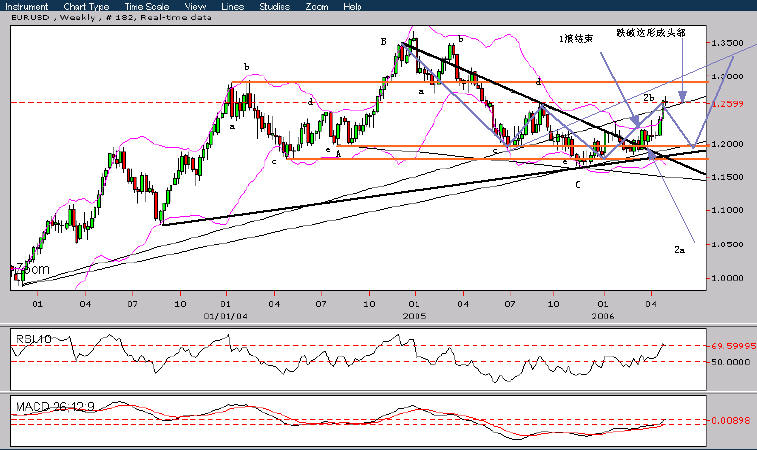Viewport: 757px width, 450px height.
Task: Open the Chart Type menu
Action: tap(86, 7)
